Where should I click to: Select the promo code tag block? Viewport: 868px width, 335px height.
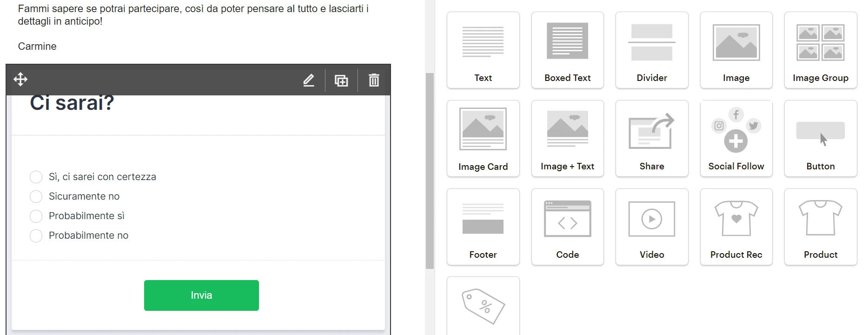(483, 306)
